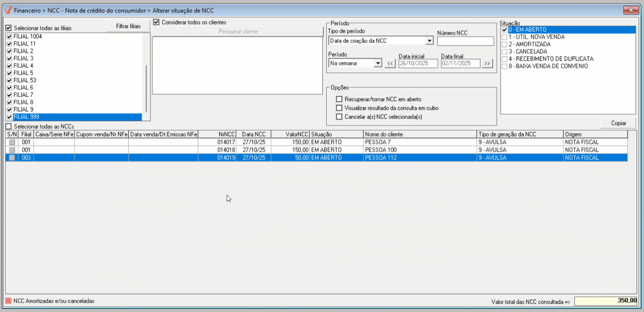This screenshot has height=312, width=644.
Task: Enable Visualizar resultado da consulta em cubo
Action: [x=339, y=108]
